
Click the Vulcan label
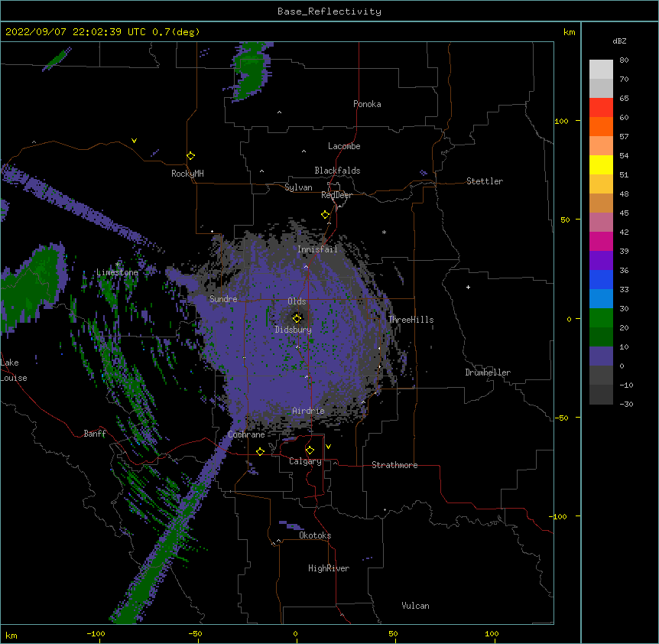[415, 606]
